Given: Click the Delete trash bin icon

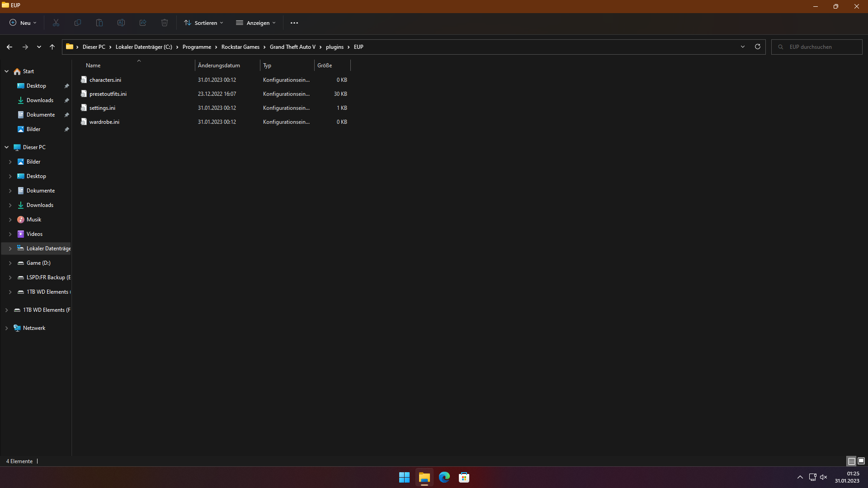Looking at the screenshot, I should pyautogui.click(x=165, y=23).
